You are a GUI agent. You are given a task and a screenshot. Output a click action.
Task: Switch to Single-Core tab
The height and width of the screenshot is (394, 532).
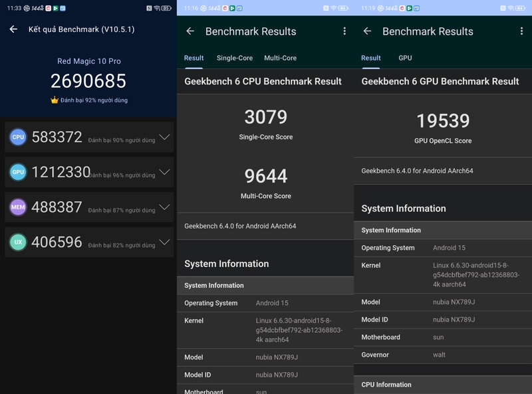click(x=235, y=58)
